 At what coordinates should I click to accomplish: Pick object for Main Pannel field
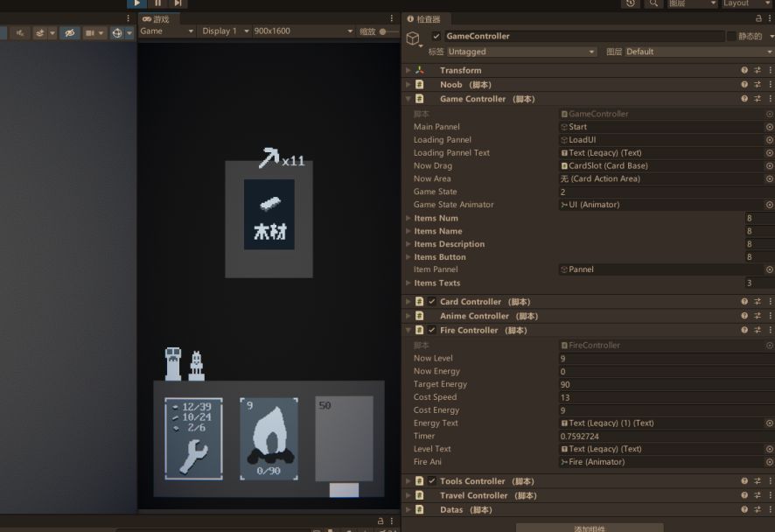(770, 127)
